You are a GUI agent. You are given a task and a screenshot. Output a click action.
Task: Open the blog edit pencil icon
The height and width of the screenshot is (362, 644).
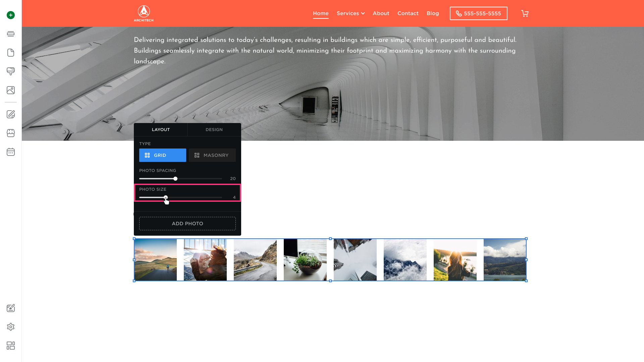click(x=11, y=114)
